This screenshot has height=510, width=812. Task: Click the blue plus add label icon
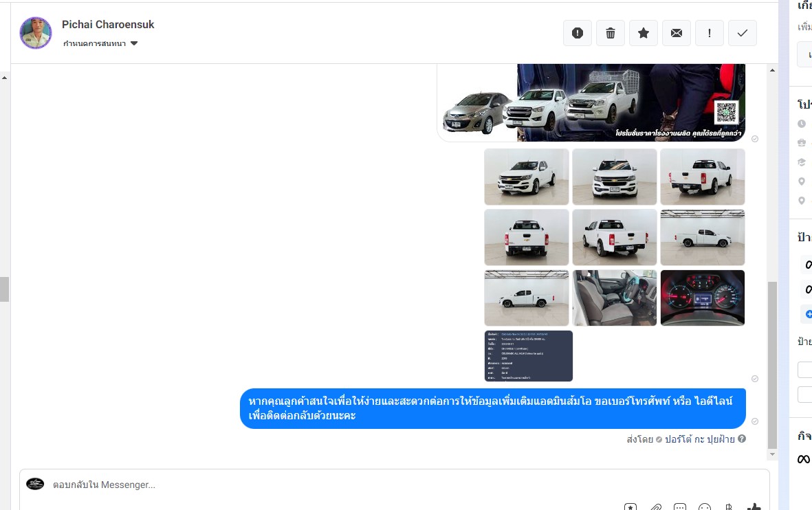point(809,313)
